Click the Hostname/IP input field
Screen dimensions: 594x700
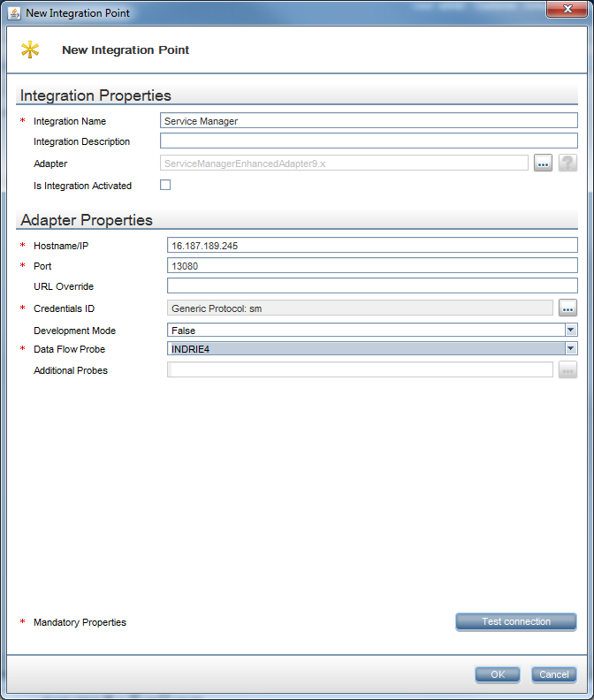point(372,245)
